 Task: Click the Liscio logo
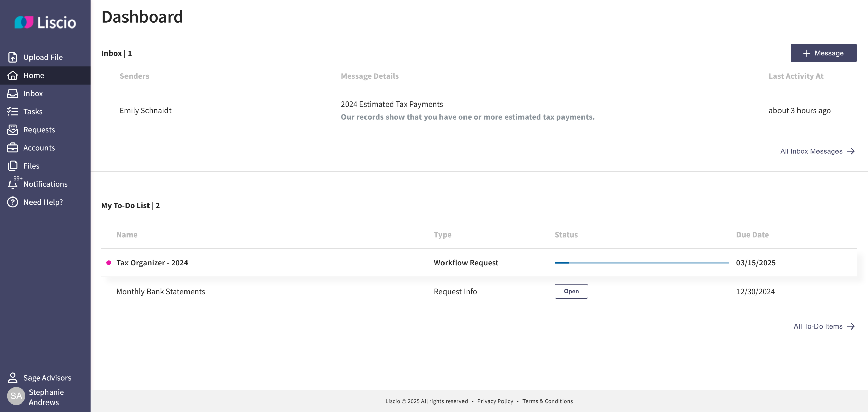45,22
